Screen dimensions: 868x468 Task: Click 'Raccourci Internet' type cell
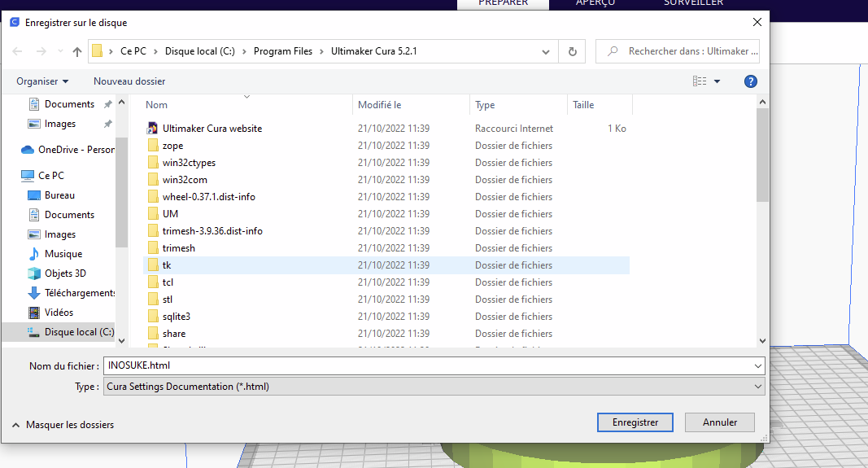tap(513, 129)
